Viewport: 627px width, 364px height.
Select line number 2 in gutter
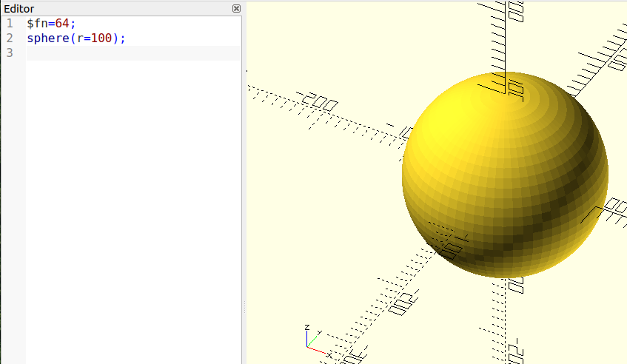coord(10,38)
